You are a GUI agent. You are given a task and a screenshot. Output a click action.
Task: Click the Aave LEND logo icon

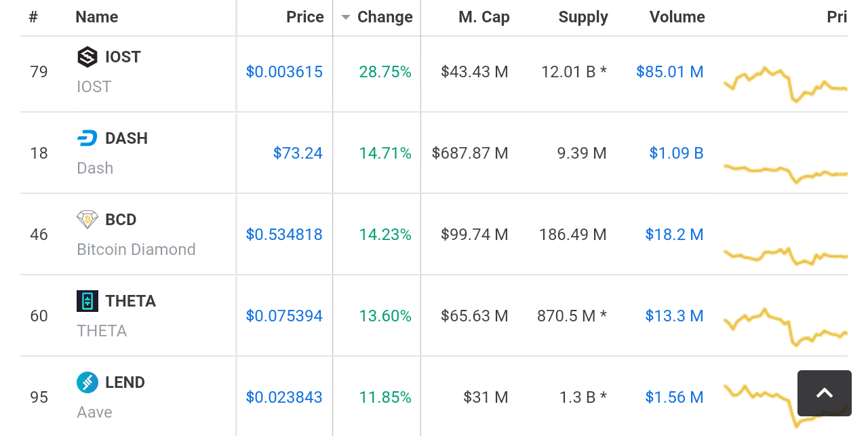(x=87, y=382)
